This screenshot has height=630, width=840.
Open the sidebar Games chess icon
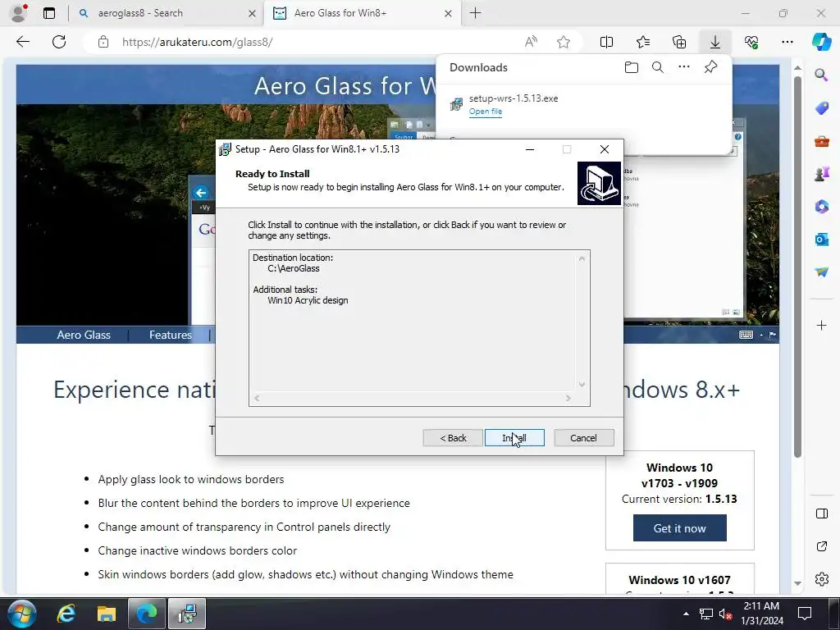coord(821,174)
